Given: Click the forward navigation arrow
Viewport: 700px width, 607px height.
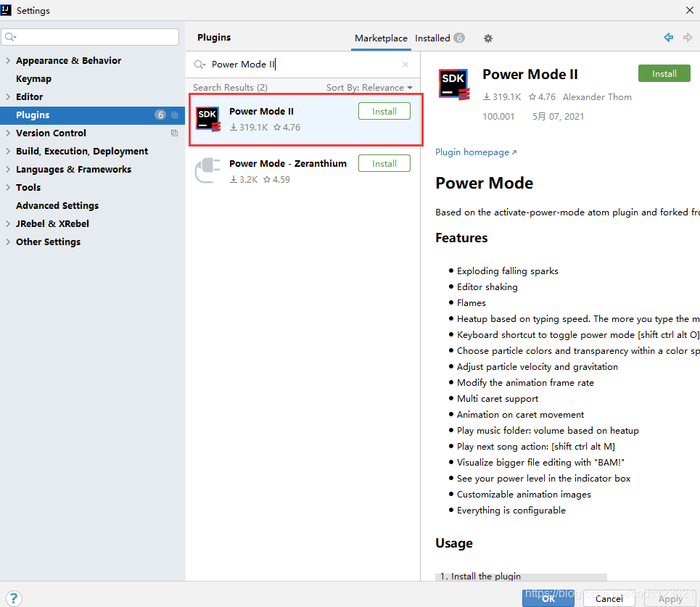Looking at the screenshot, I should point(688,37).
